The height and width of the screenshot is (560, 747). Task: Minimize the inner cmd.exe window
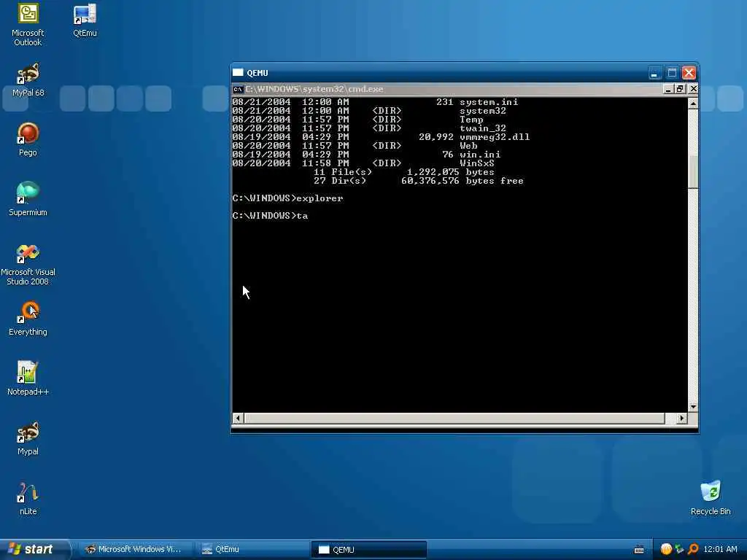click(668, 89)
